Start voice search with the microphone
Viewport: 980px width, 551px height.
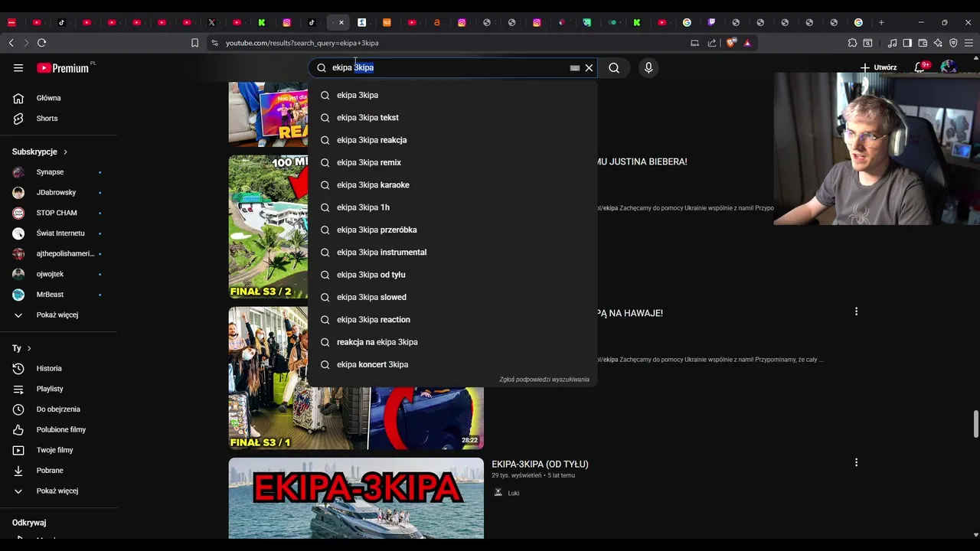(x=648, y=68)
